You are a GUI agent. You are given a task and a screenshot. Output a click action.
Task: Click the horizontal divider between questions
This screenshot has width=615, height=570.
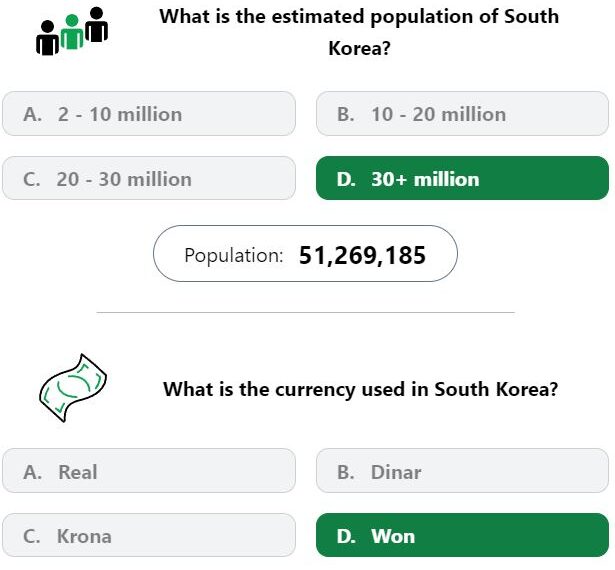click(x=306, y=312)
